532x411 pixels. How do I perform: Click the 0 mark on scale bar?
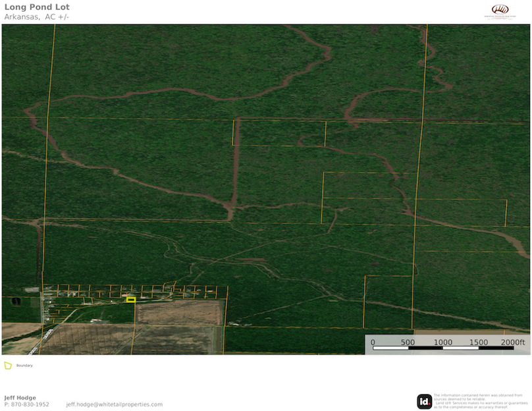click(x=373, y=342)
